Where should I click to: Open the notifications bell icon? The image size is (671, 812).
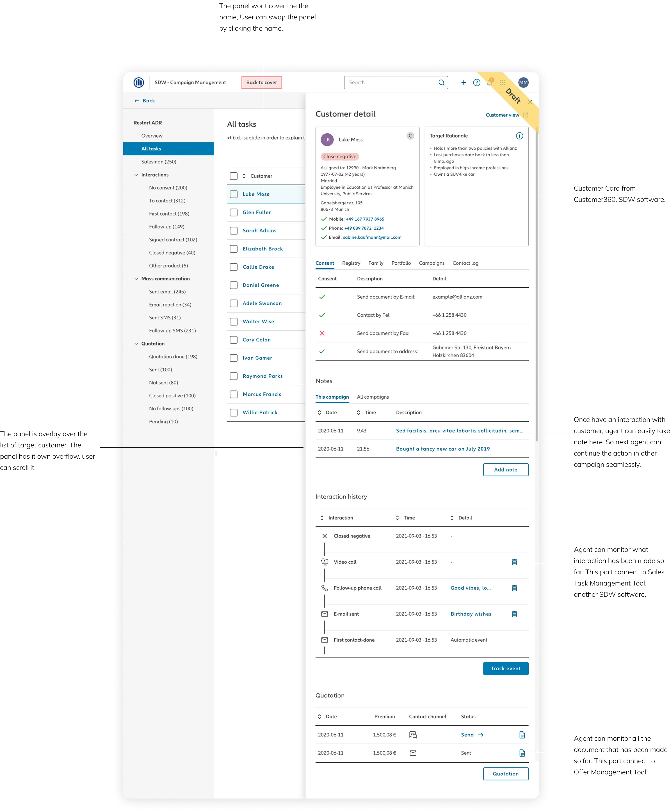(489, 82)
